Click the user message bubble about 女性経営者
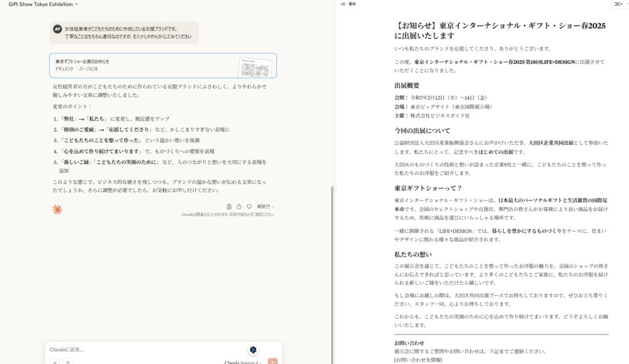The image size is (629, 364). pyautogui.click(x=125, y=33)
